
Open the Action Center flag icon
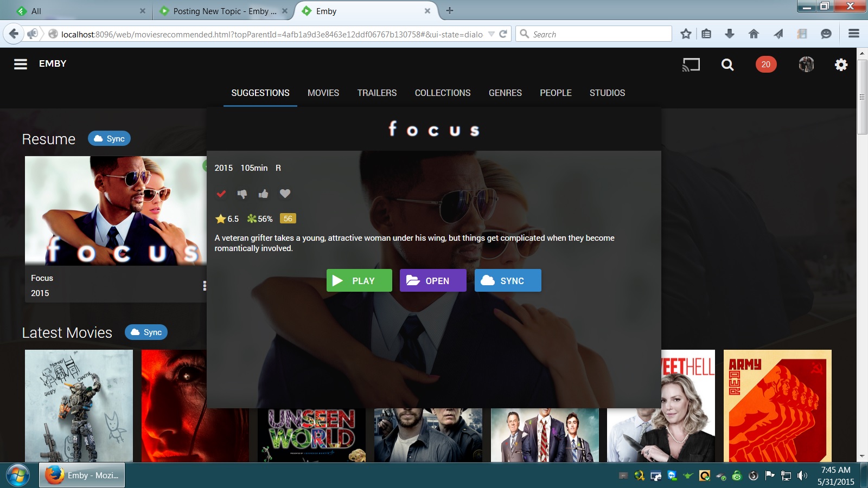click(769, 476)
